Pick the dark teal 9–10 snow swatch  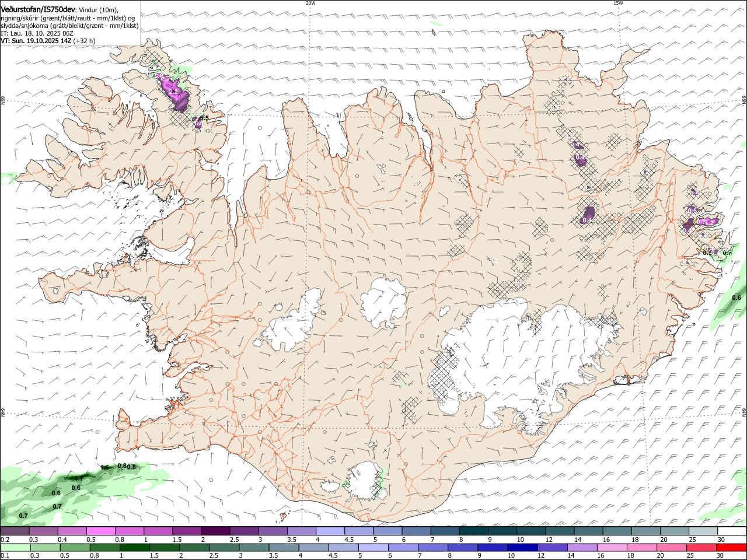[502, 531]
